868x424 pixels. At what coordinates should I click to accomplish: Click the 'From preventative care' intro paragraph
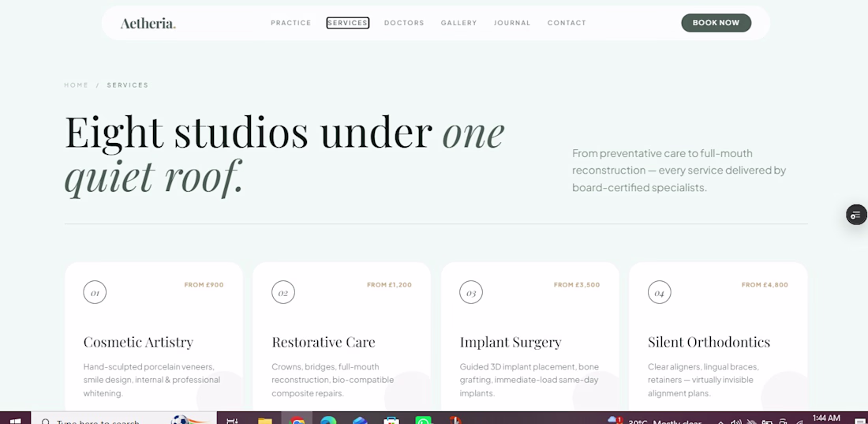click(679, 171)
